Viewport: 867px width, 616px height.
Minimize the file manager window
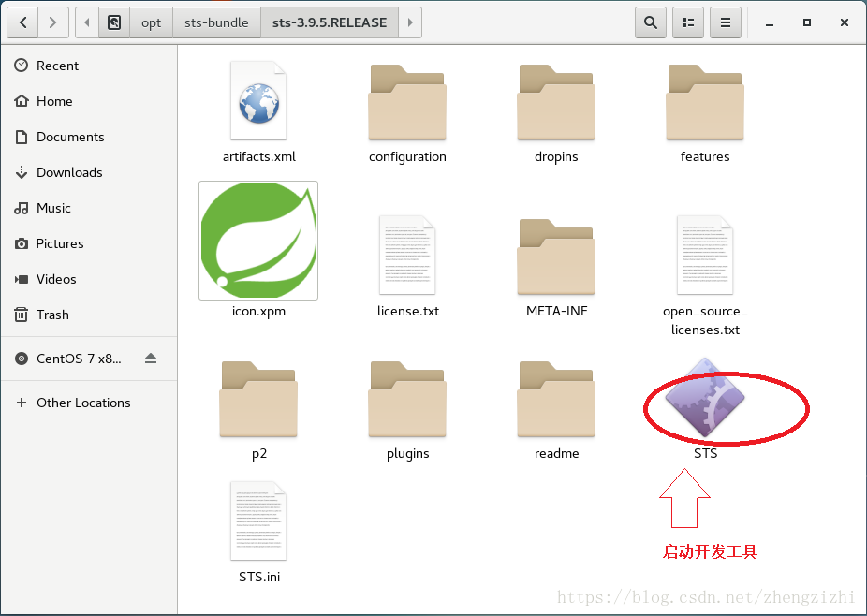point(769,22)
